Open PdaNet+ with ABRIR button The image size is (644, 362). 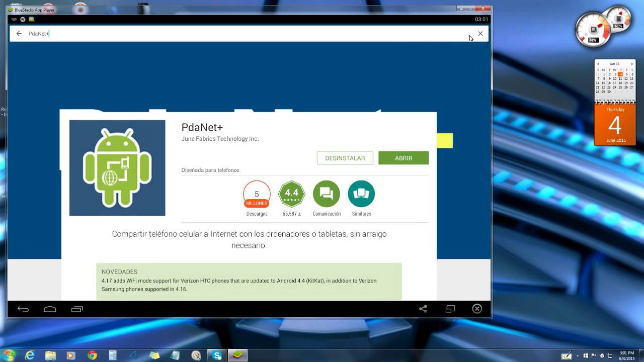[404, 158]
